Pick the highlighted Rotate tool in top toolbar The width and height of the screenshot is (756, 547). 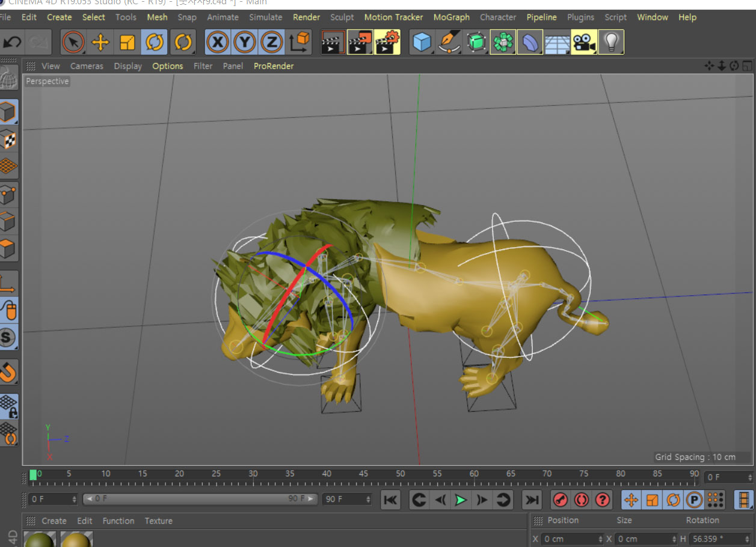155,42
